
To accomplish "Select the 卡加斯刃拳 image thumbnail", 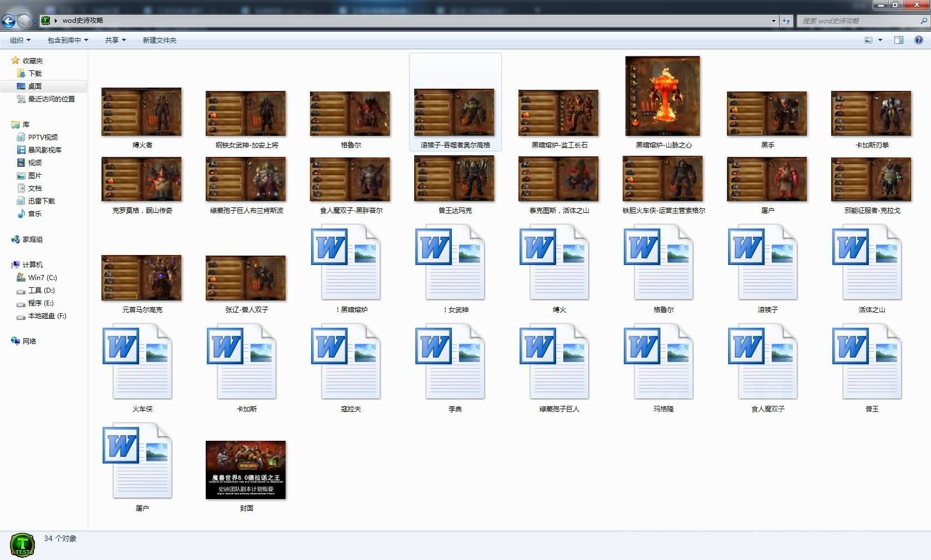I will [871, 114].
